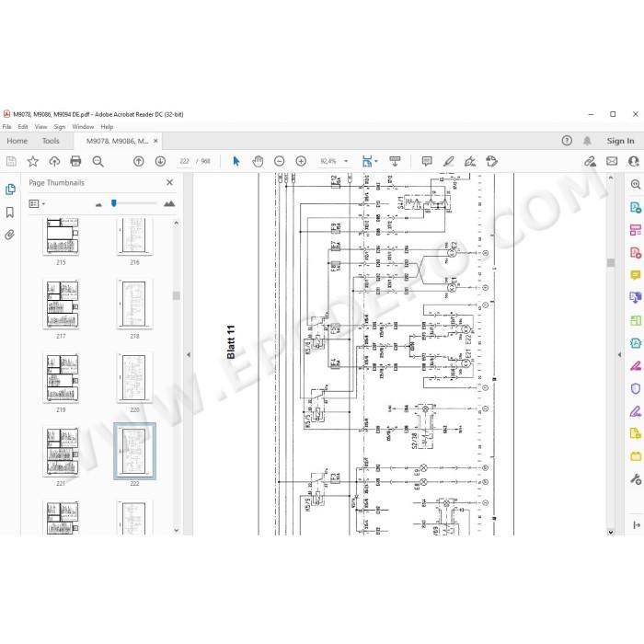
Task: Open the Edit menu
Action: (23, 127)
